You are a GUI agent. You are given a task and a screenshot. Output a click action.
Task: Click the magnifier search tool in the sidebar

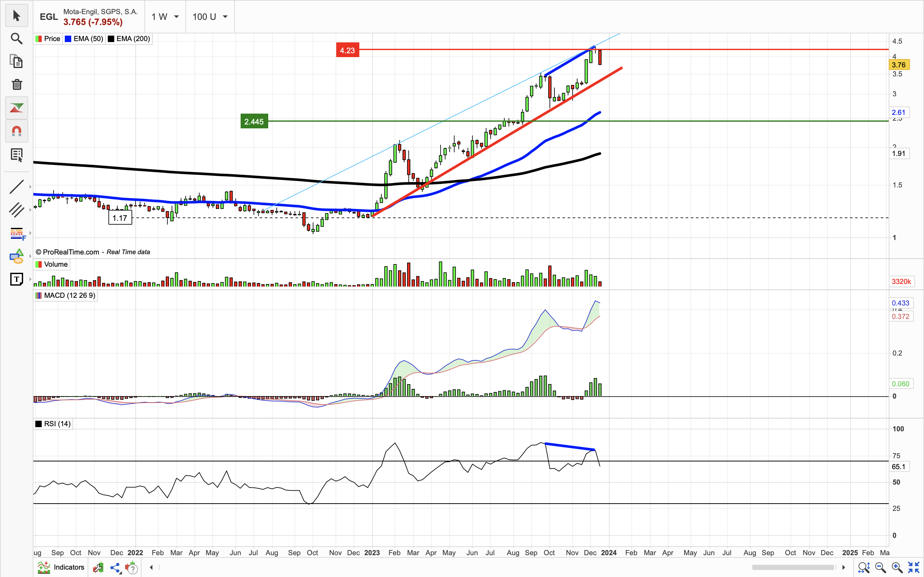[16, 39]
